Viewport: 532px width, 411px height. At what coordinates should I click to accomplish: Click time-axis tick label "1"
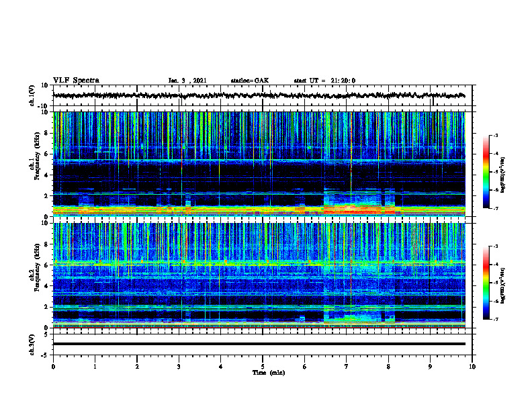click(95, 367)
